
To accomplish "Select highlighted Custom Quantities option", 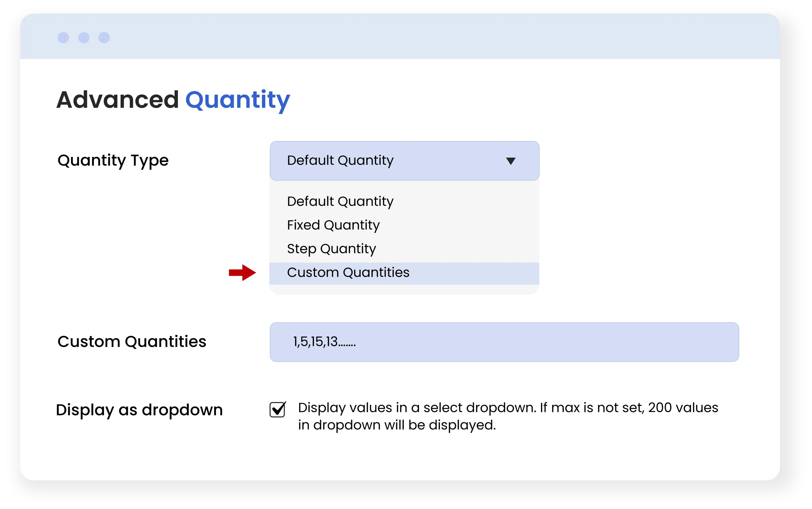I will pyautogui.click(x=348, y=272).
